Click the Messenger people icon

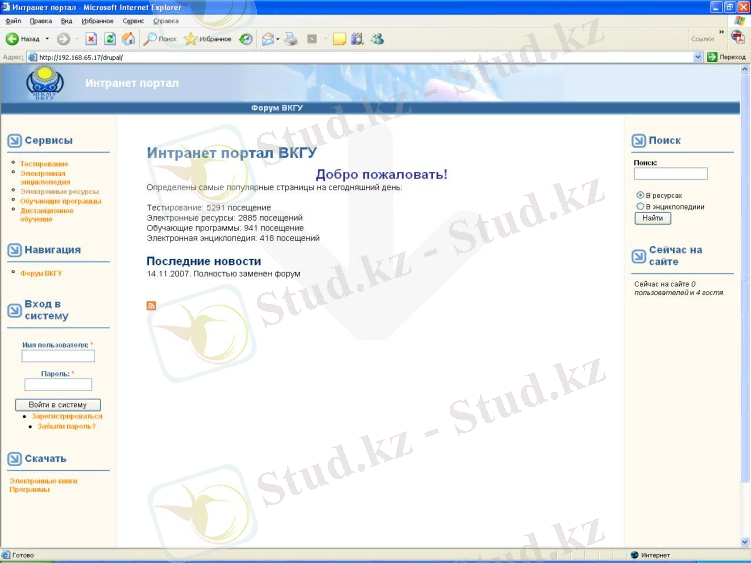[x=377, y=39]
